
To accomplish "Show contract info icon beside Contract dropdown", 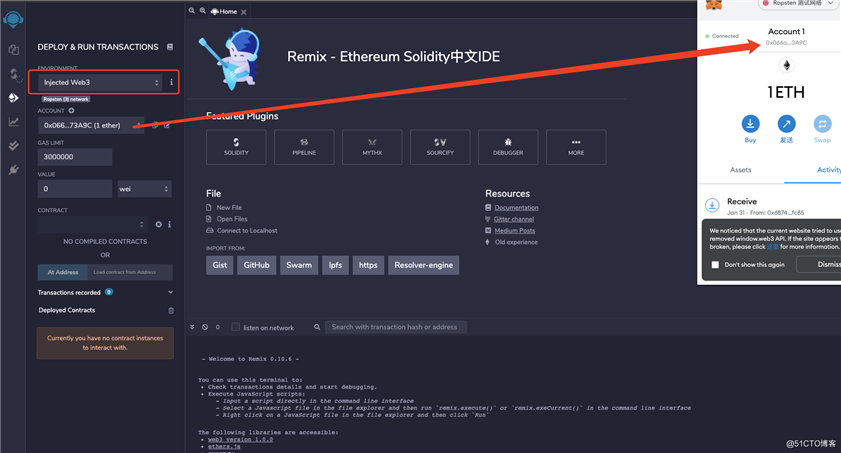I will pos(169,225).
